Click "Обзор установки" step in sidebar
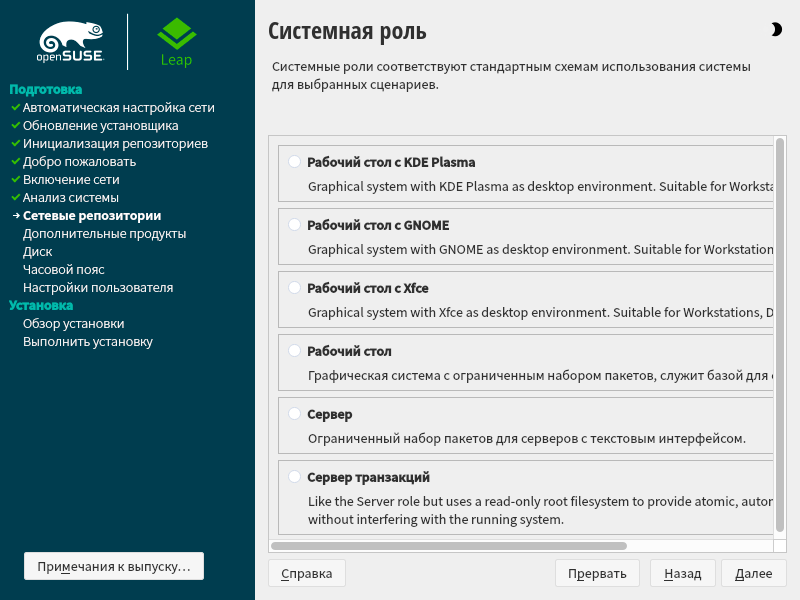Screen dimensions: 800x600 coord(73,323)
